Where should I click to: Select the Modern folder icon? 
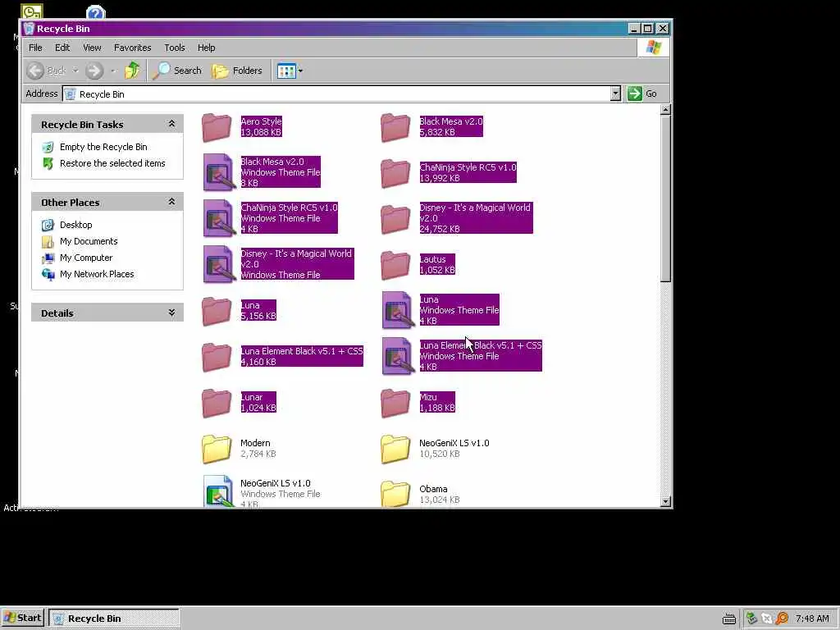point(217,449)
